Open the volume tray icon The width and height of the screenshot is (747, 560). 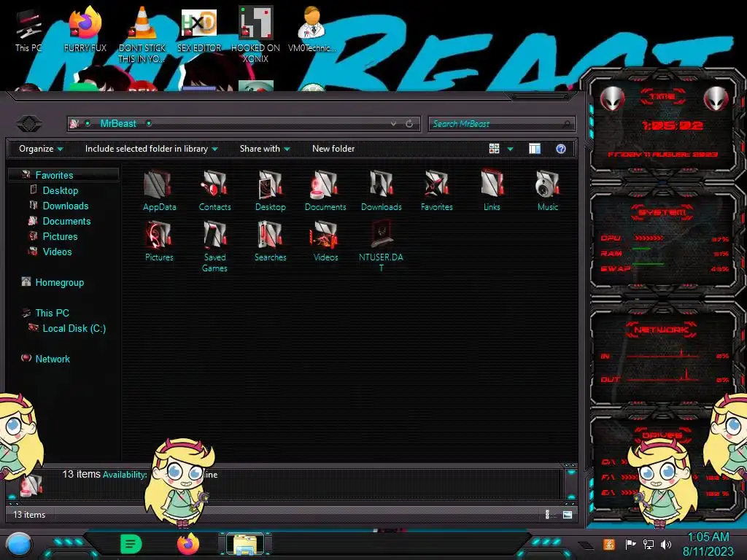click(x=666, y=544)
